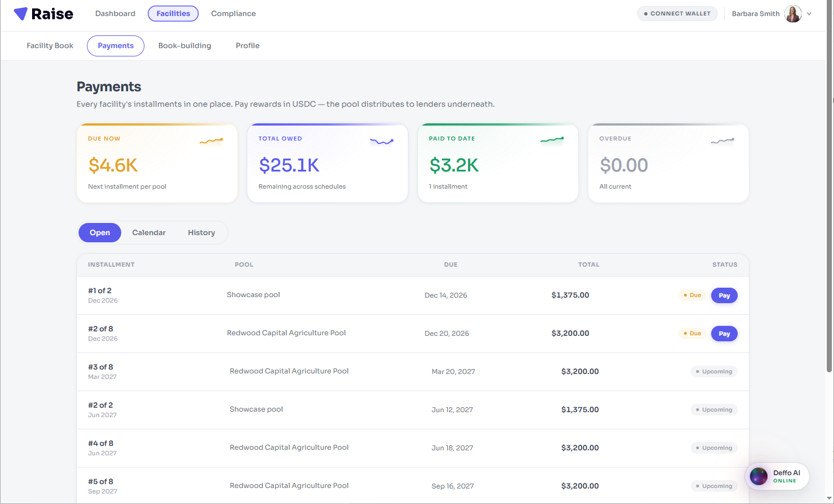This screenshot has height=504, width=834.
Task: Click Due badge on Dec 20, 2026 row
Action: point(692,334)
